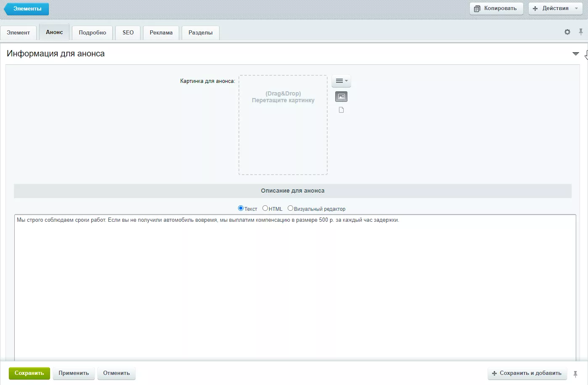Screen dimensions: 588x385
Task: Go to the Разделы tab
Action: point(201,32)
